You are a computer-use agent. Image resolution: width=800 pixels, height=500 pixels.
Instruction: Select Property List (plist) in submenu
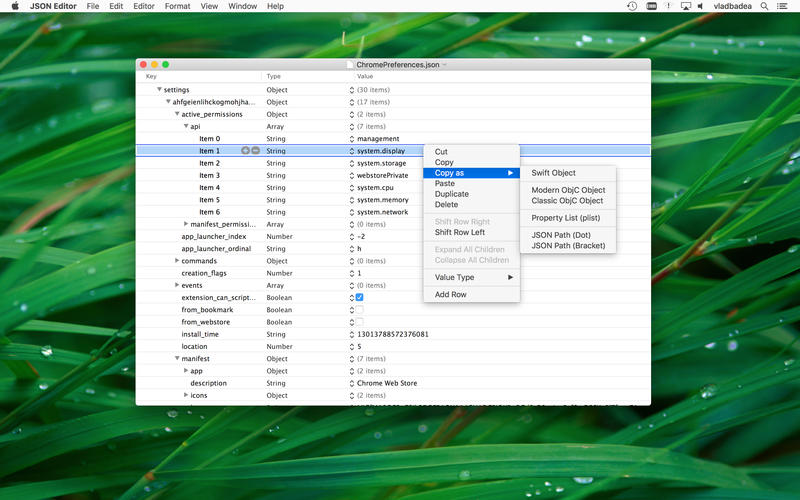[568, 218]
